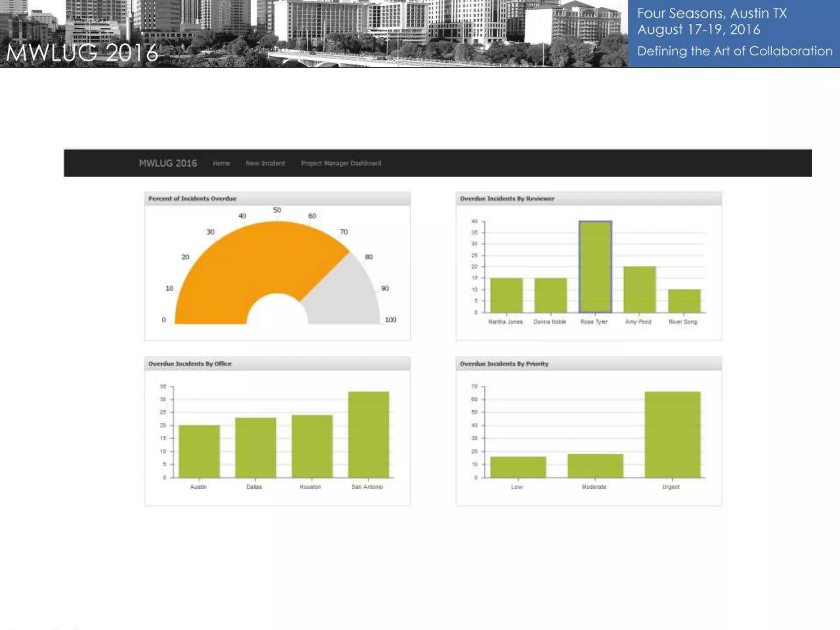Select the Austin office bar
This screenshot has height=630, width=840.
pyautogui.click(x=199, y=451)
